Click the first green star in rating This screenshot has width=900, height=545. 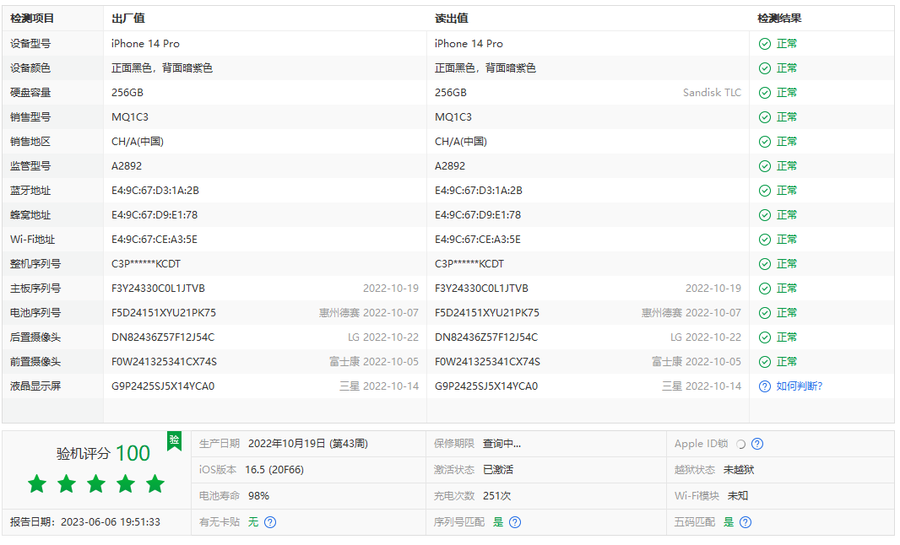[37, 484]
